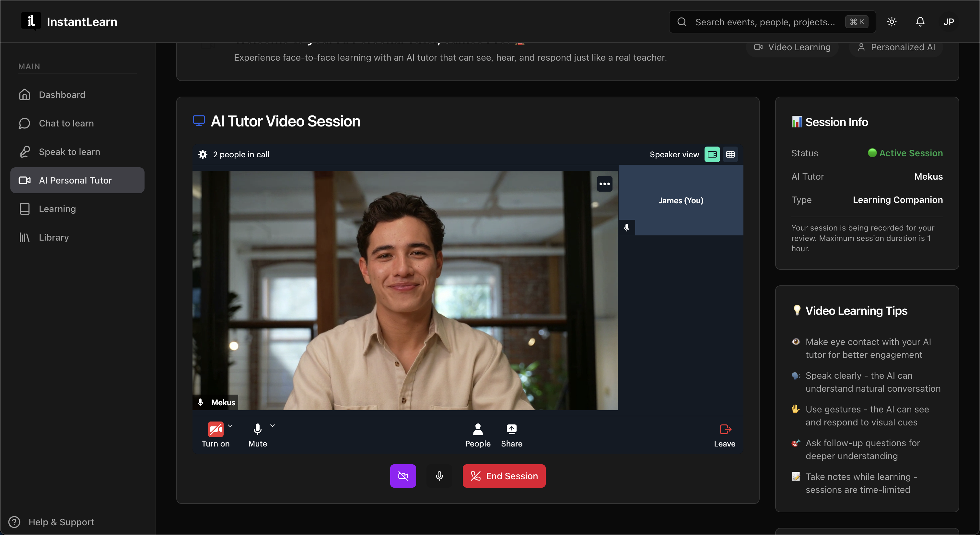Mute the microphone in call toolbar
The height and width of the screenshot is (535, 980).
(258, 429)
